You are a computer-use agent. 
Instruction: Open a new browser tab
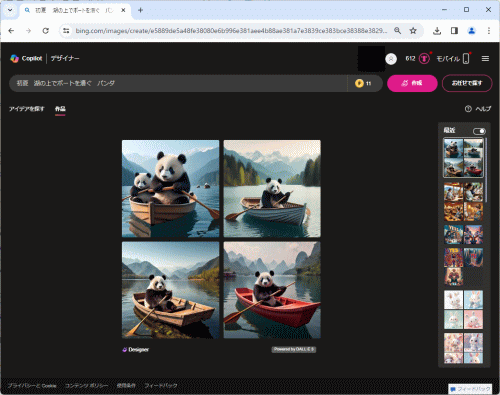tap(140, 10)
